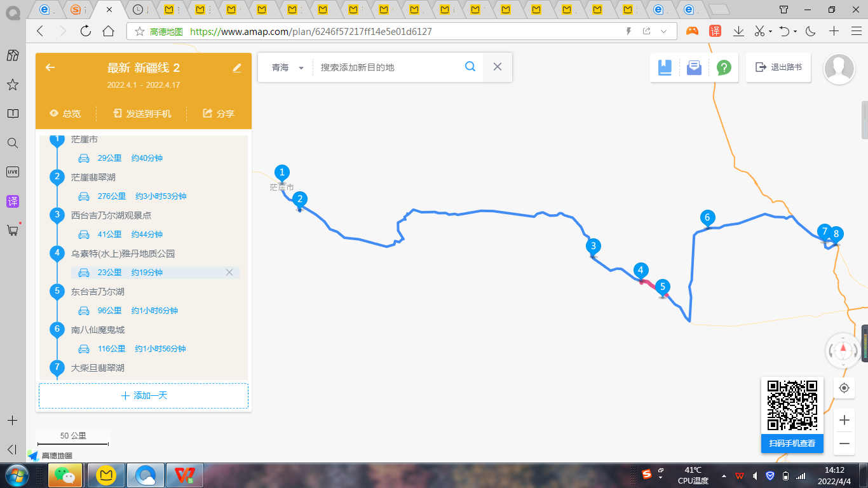Click the green help question mark icon
This screenshot has width=868, height=488.
point(723,67)
